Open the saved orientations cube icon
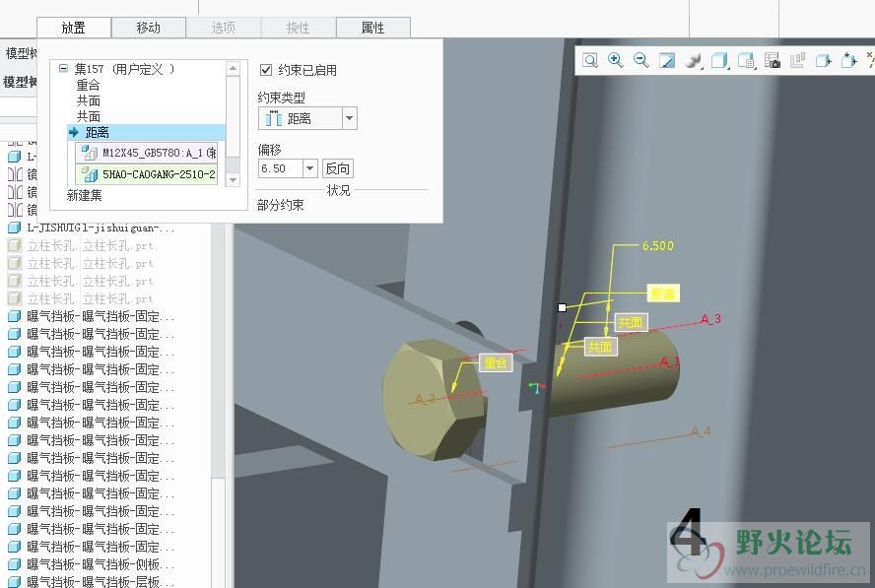Screen dimensions: 875x588 [719, 60]
